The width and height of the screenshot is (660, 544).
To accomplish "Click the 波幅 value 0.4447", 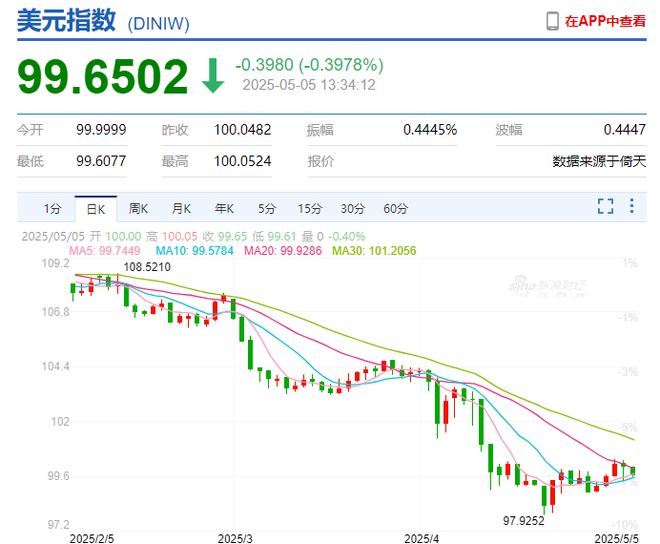I will pos(625,130).
